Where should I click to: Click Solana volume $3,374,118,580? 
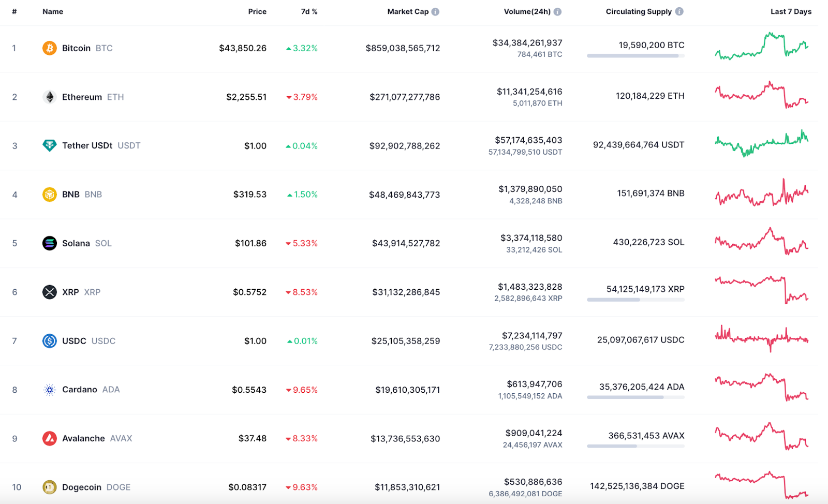(531, 238)
